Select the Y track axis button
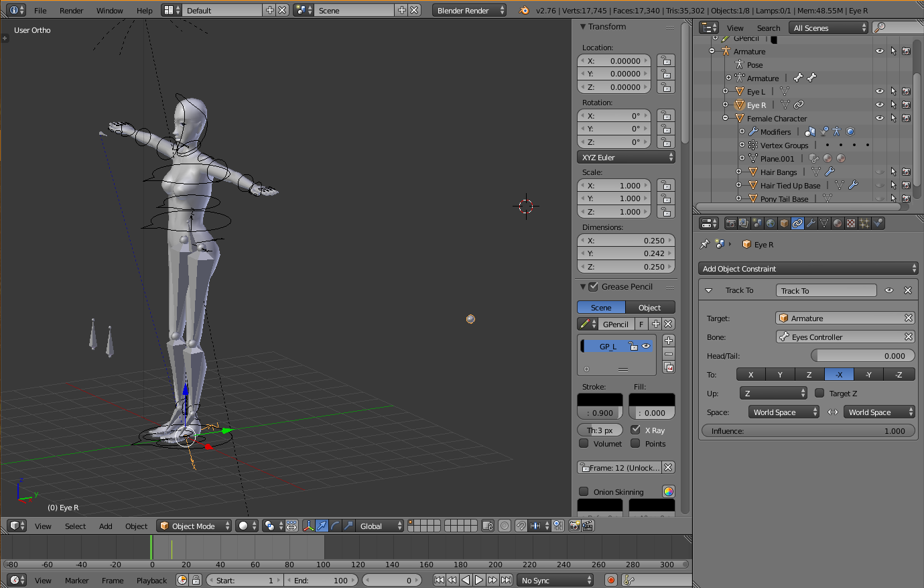The height and width of the screenshot is (588, 924). 780,375
